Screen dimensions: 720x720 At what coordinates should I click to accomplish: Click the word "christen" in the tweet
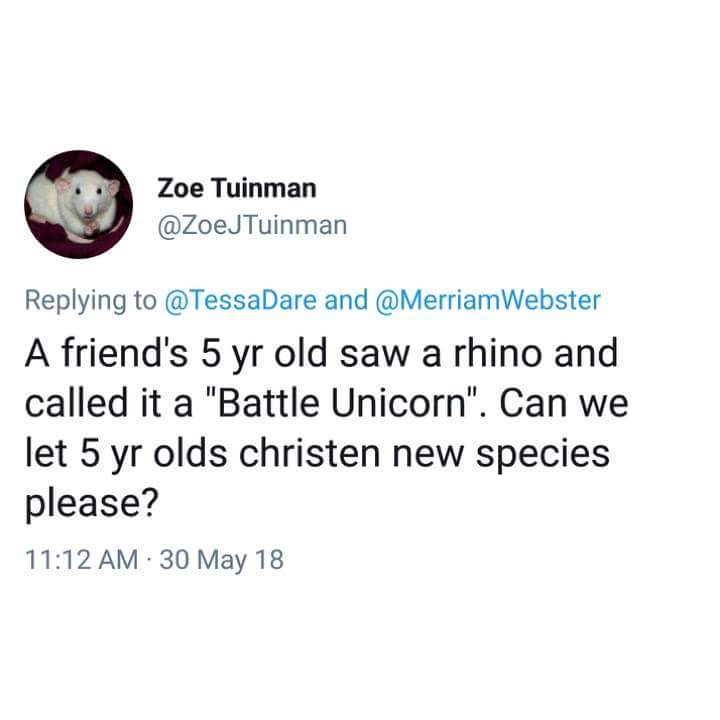(x=309, y=453)
